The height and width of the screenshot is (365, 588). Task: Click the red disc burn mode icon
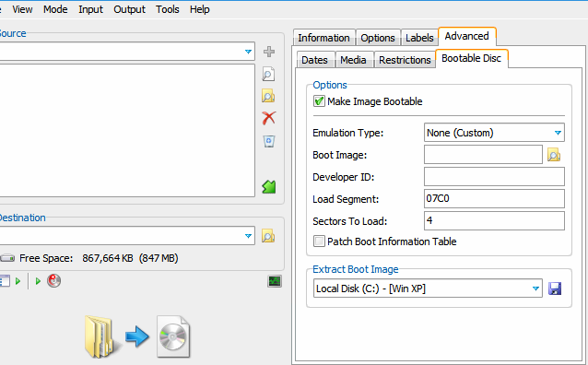[54, 280]
